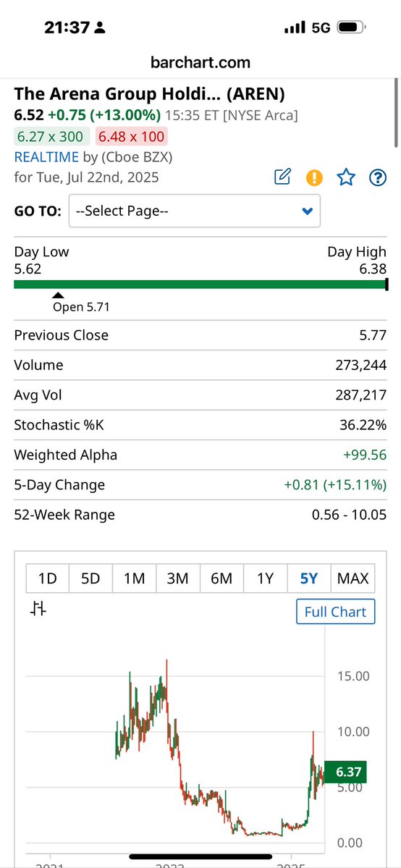401x868 pixels.
Task: Tap the price change +0.75 (+13.00%)
Action: [104, 115]
